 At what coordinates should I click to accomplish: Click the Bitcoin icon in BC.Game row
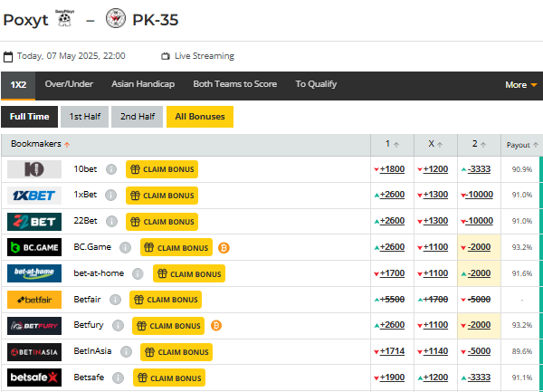[x=224, y=248]
